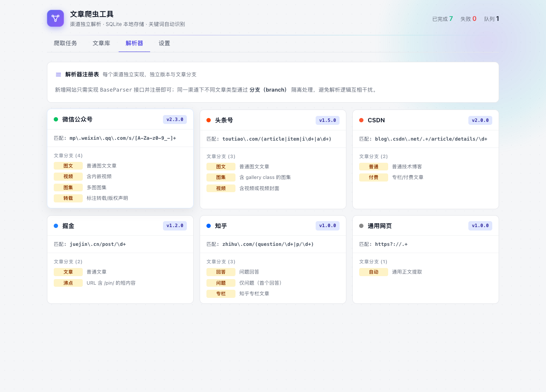The image size is (546, 392).
Task: Click the blue status dot of 知乎
Action: tap(209, 226)
